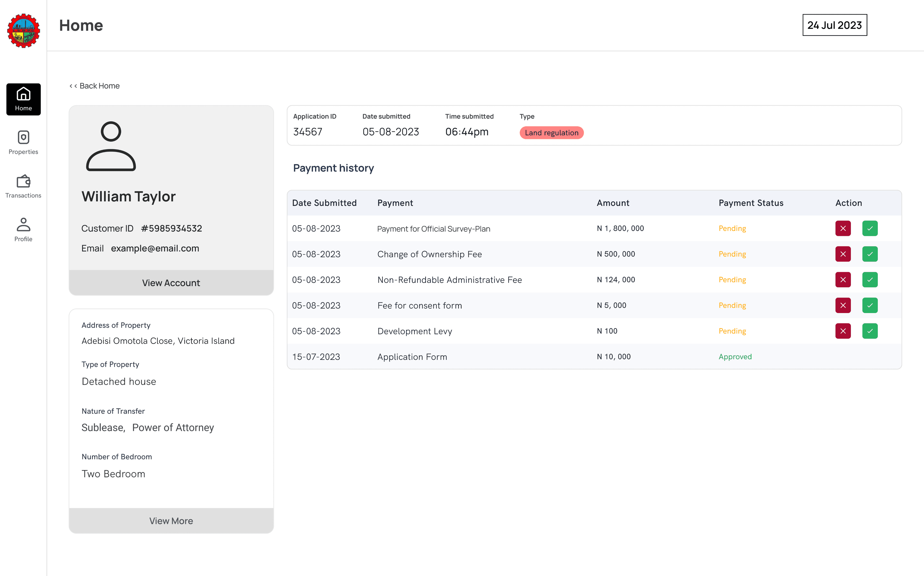Viewport: 924px width, 576px height.
Task: Click the Land regulation type tag
Action: (552, 133)
